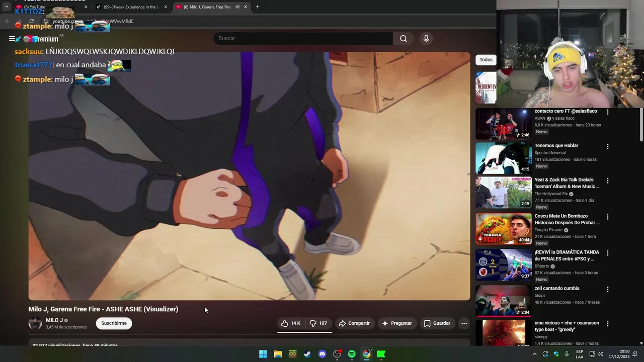Click 'The Hollywood Fix' channel name
Screen dimensions: 644x362
click(551, 194)
